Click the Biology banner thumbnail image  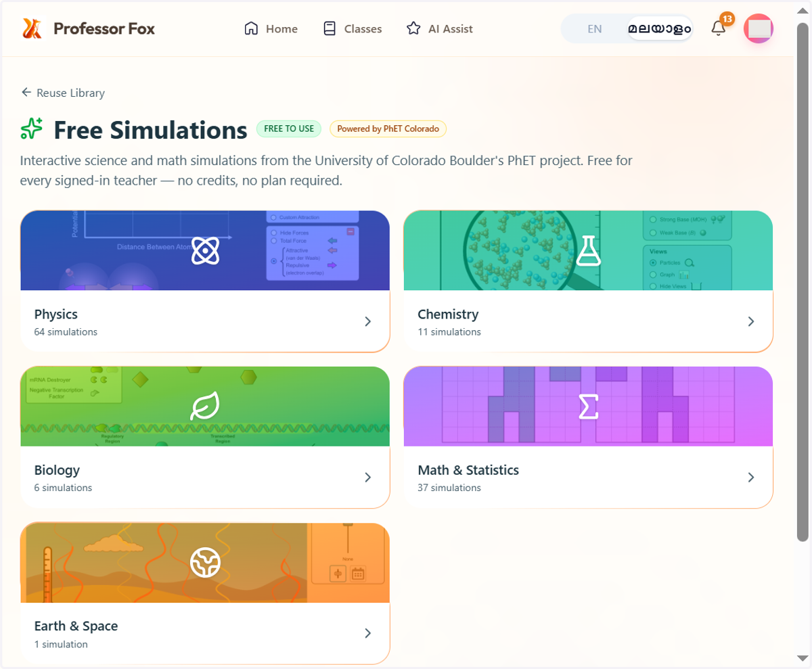(x=205, y=407)
